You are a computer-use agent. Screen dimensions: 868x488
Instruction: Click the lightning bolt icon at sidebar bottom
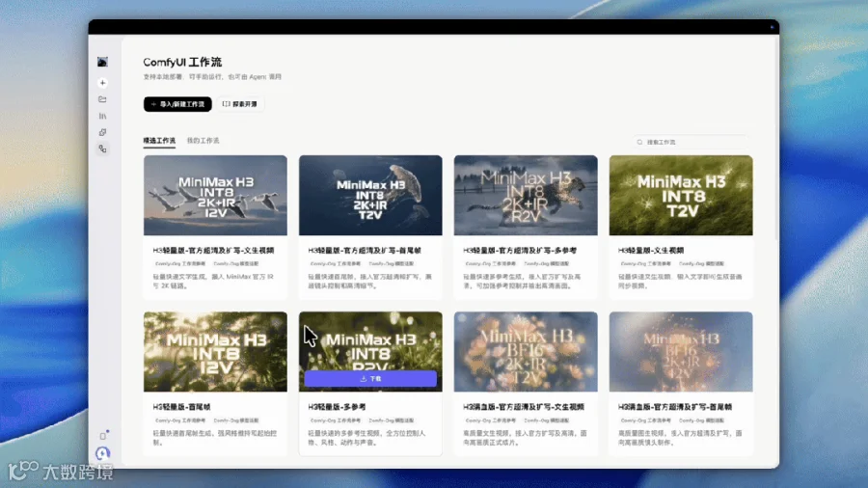click(x=102, y=453)
